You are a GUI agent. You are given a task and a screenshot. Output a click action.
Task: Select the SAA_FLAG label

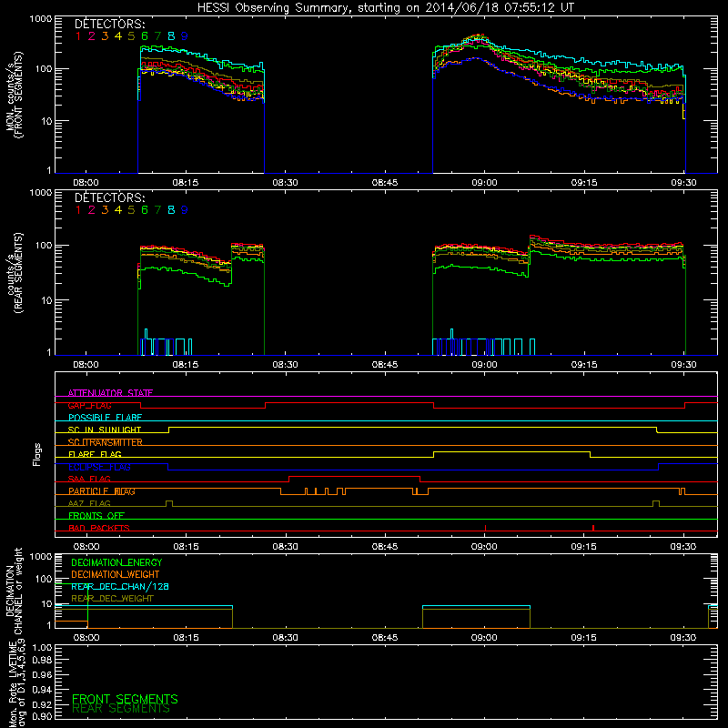89,480
